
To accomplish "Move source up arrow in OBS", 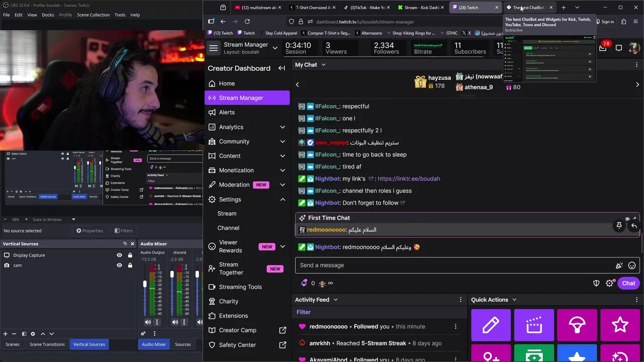I will pyautogui.click(x=42, y=334).
